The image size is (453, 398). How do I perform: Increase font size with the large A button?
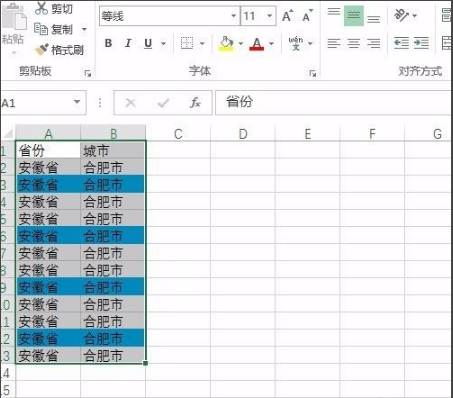pyautogui.click(x=288, y=15)
